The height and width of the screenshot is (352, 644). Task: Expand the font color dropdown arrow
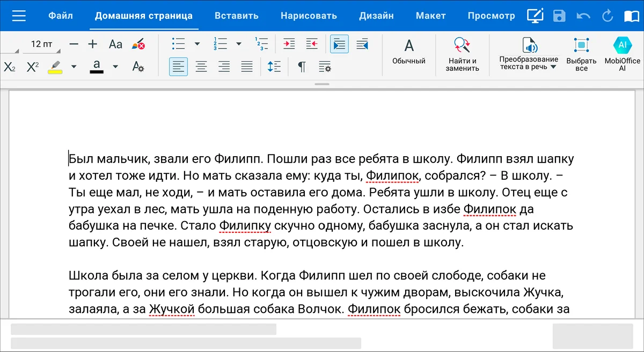(x=115, y=67)
